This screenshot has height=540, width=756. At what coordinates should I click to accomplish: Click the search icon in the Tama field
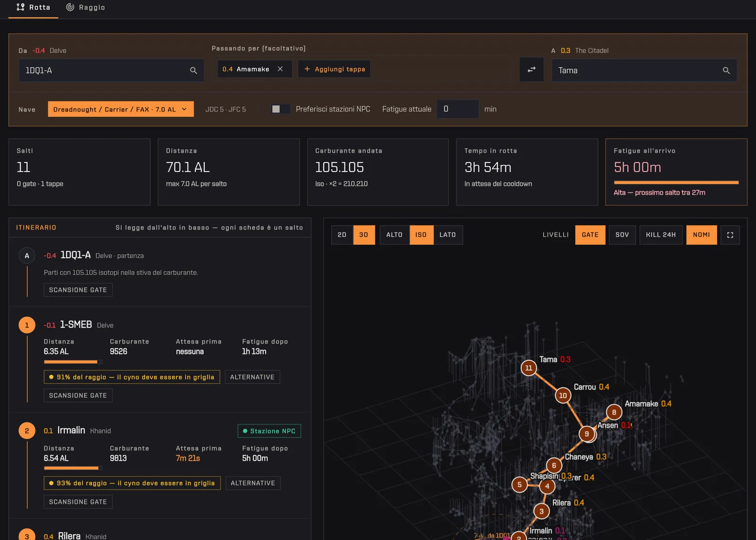[x=726, y=70]
